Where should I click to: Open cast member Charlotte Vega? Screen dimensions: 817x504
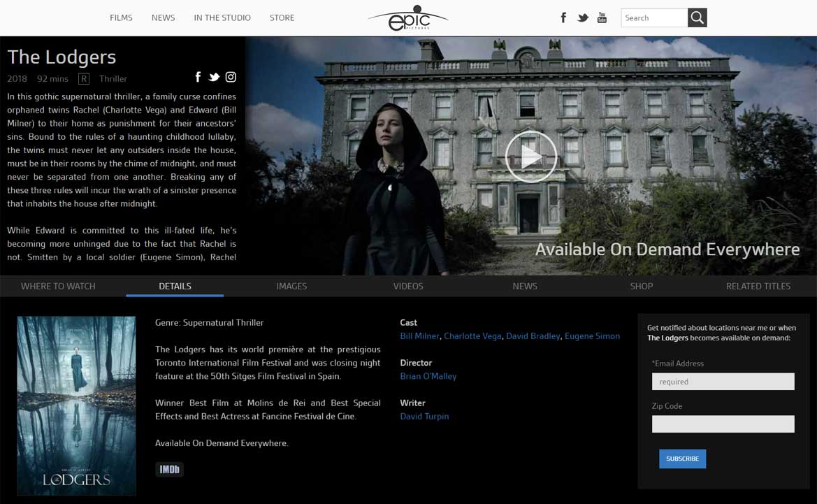(472, 336)
